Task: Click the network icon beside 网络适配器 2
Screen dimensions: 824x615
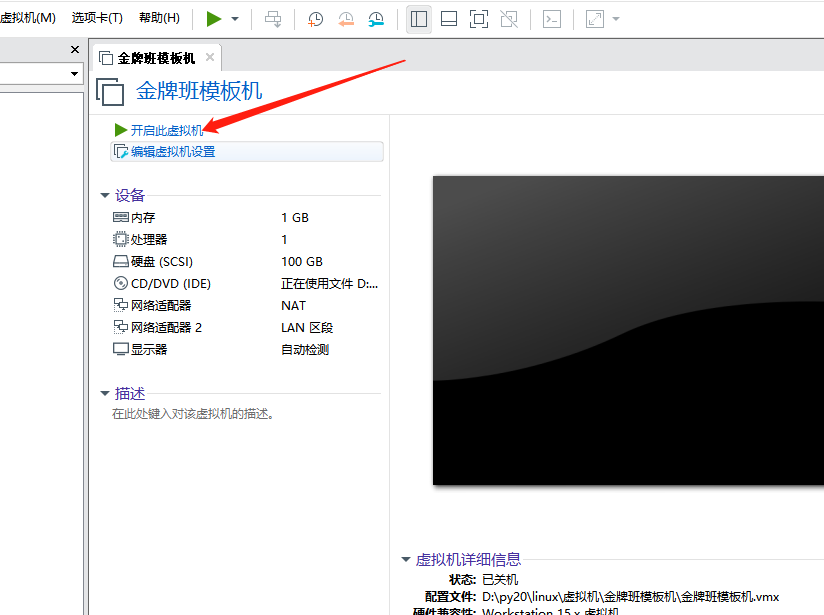Action: 121,327
